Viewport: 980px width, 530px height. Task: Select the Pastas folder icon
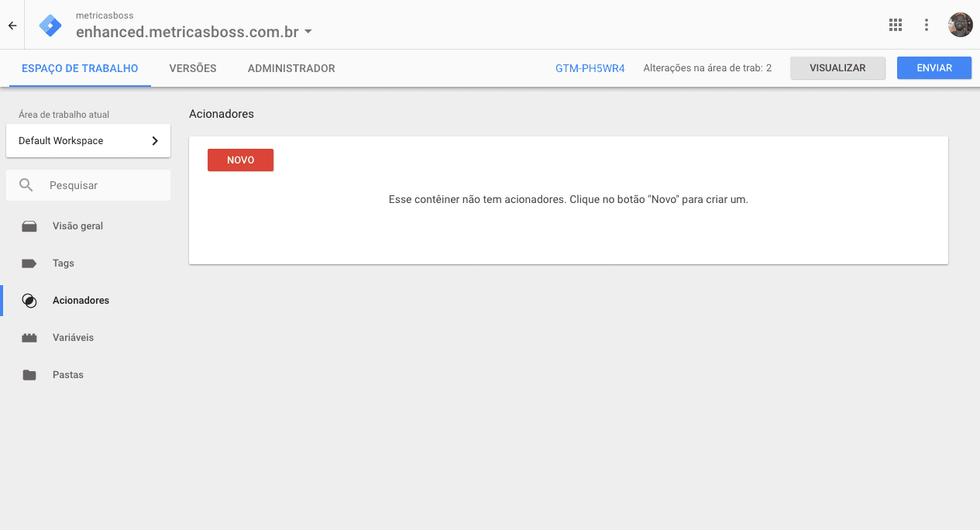[29, 374]
